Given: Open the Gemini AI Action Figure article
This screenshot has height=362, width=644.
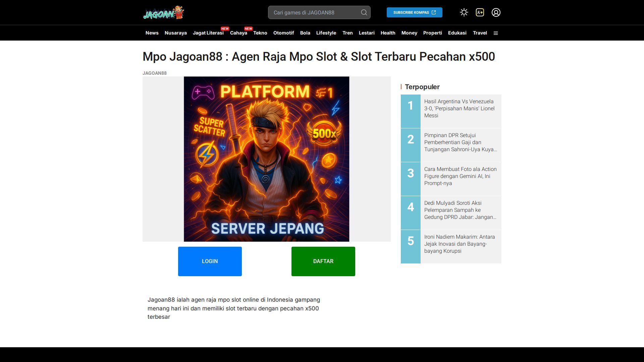Looking at the screenshot, I should [x=460, y=176].
